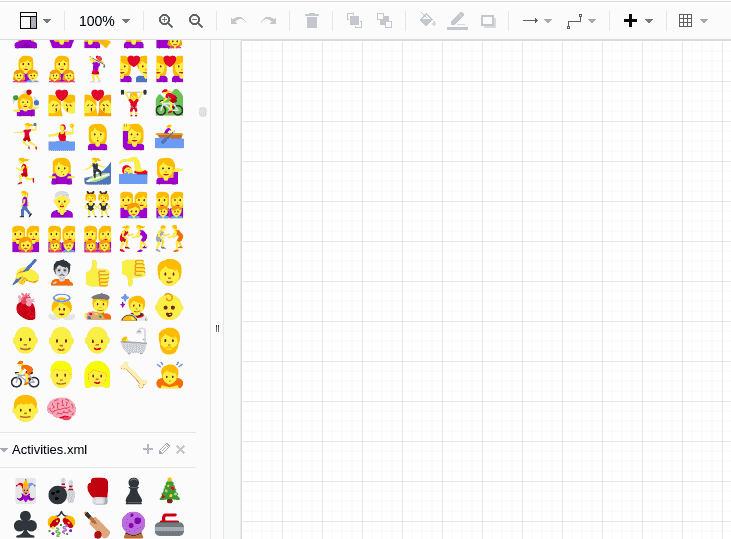
Task: Select the baby face emoji shape
Action: [169, 307]
